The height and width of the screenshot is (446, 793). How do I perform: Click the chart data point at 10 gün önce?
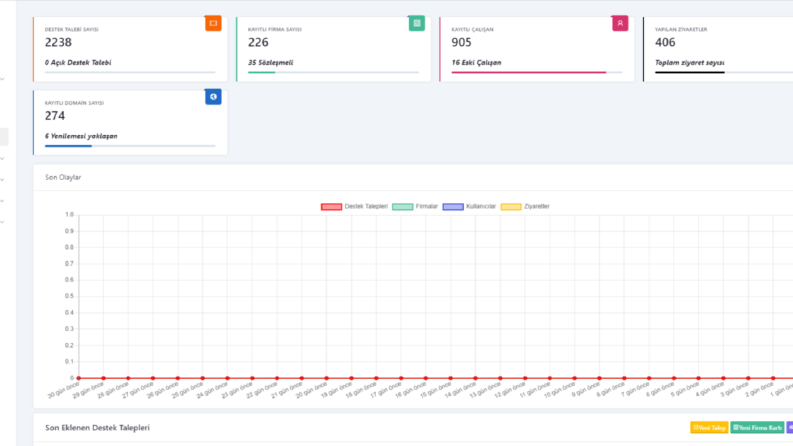tap(575, 378)
